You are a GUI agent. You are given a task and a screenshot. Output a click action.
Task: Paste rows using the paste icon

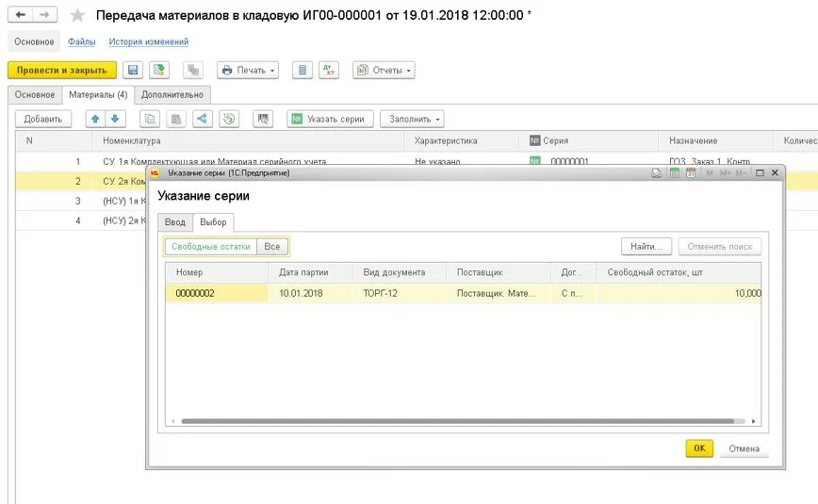176,119
